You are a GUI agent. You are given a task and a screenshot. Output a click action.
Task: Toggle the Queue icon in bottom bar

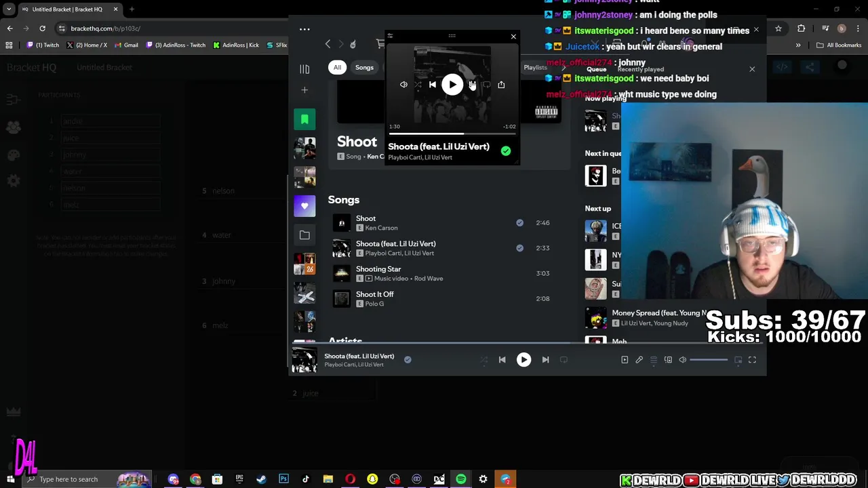coord(654,360)
